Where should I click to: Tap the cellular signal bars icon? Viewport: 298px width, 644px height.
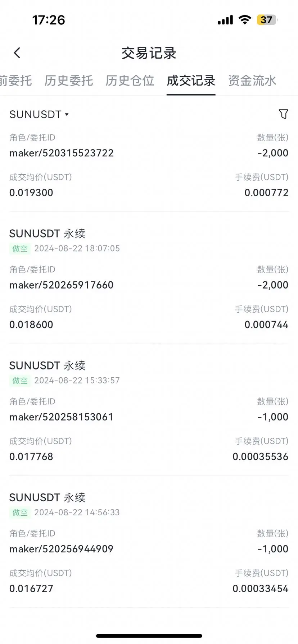(225, 20)
